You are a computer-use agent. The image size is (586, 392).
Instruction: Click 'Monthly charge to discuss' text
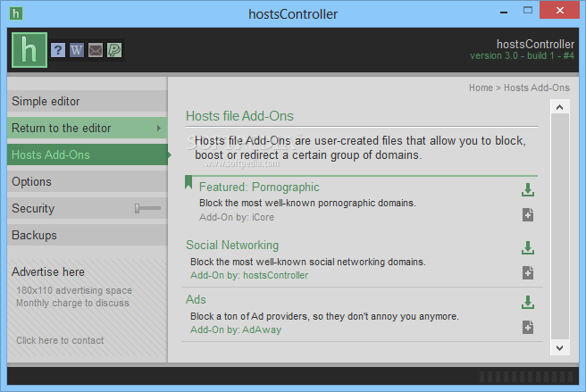point(72,303)
